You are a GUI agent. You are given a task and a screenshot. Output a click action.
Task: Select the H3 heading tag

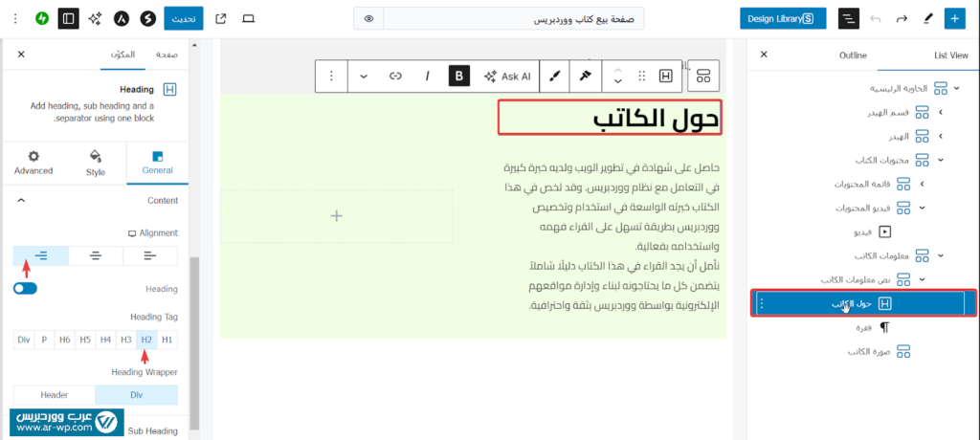coord(125,339)
